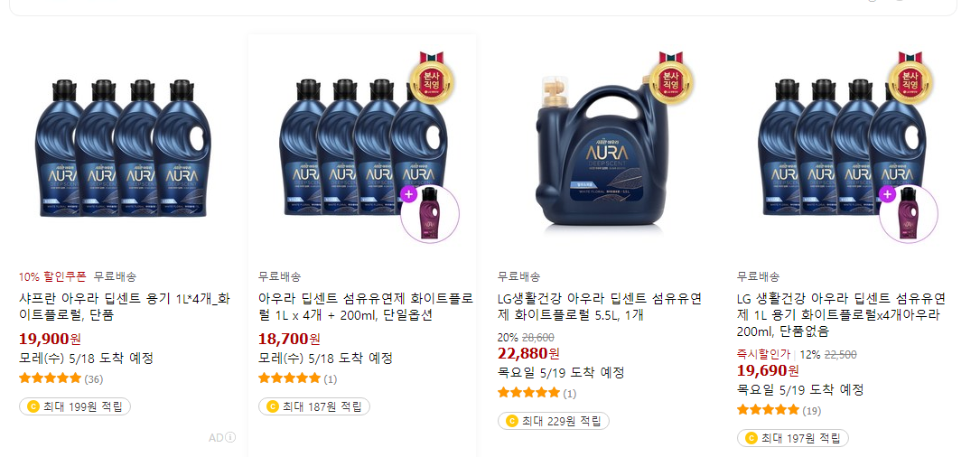
Task: Open LG생활건강 아우라 딥센트 5.5L title
Action: point(601,306)
